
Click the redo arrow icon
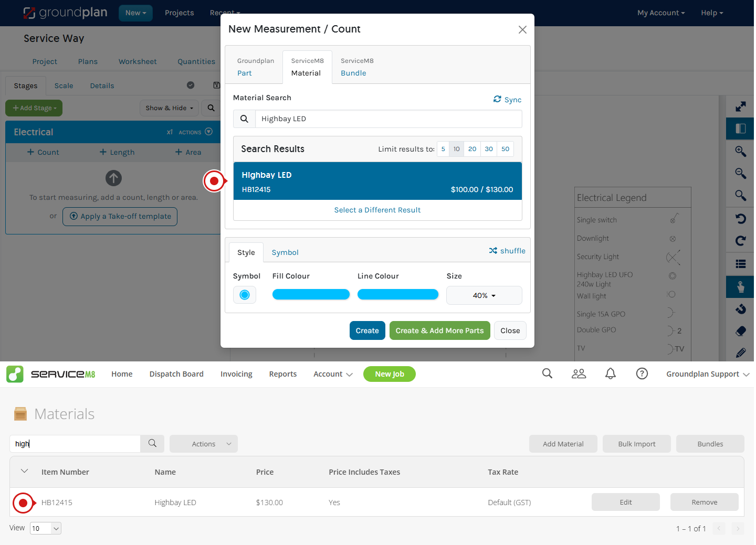click(x=740, y=241)
